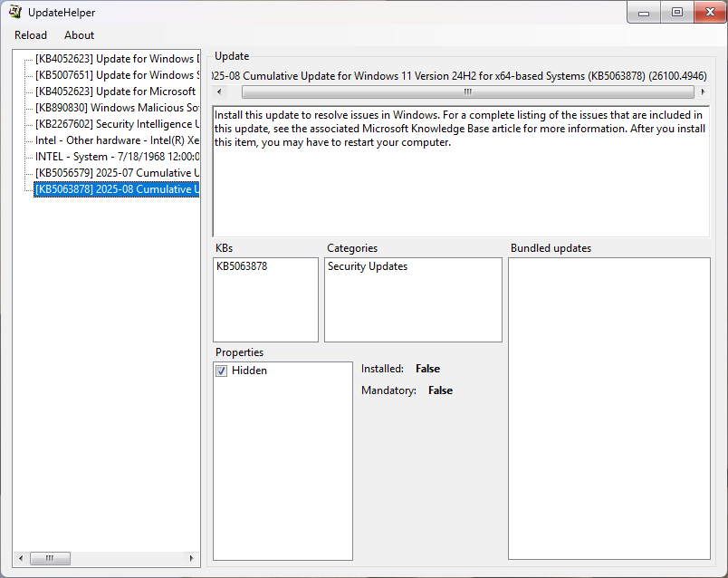Open the Reload menu

coord(31,35)
